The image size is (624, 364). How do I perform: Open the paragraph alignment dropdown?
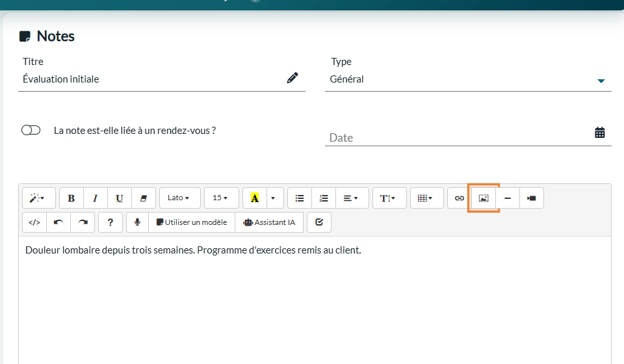coord(352,198)
